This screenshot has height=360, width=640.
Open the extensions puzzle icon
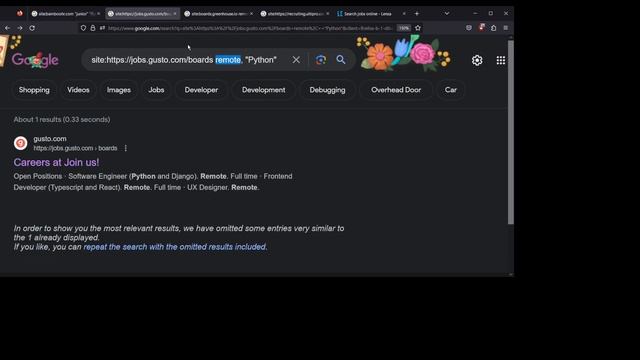[x=493, y=28]
